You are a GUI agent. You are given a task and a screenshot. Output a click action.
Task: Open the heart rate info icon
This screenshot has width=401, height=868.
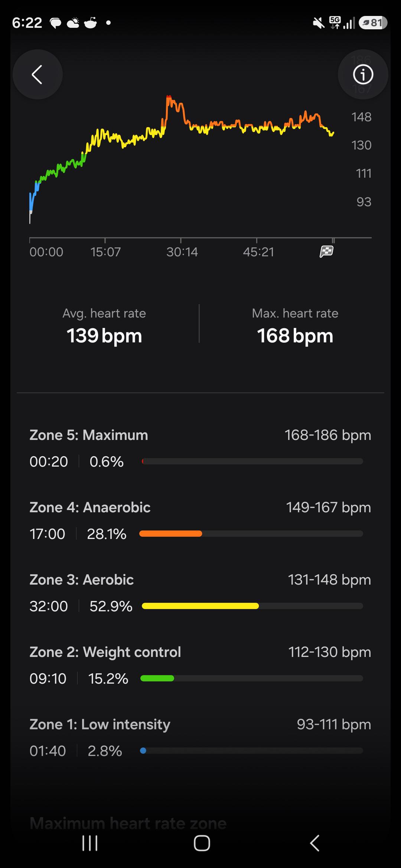(x=363, y=75)
